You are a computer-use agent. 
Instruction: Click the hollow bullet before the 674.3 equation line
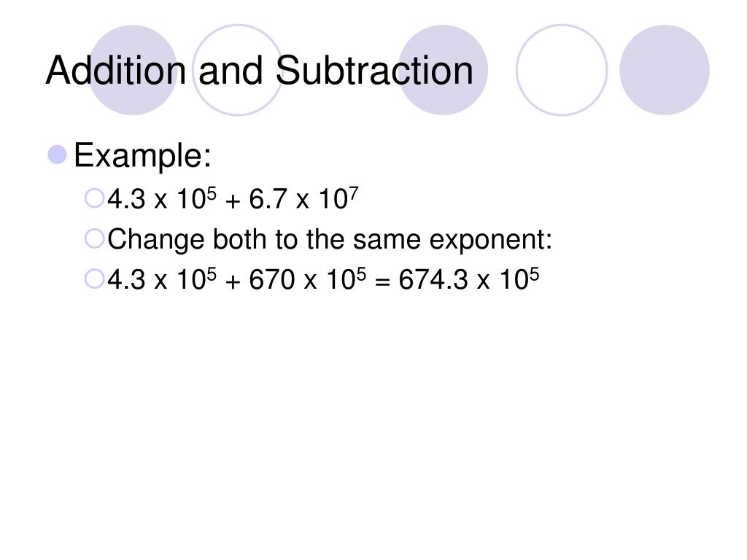(x=94, y=279)
